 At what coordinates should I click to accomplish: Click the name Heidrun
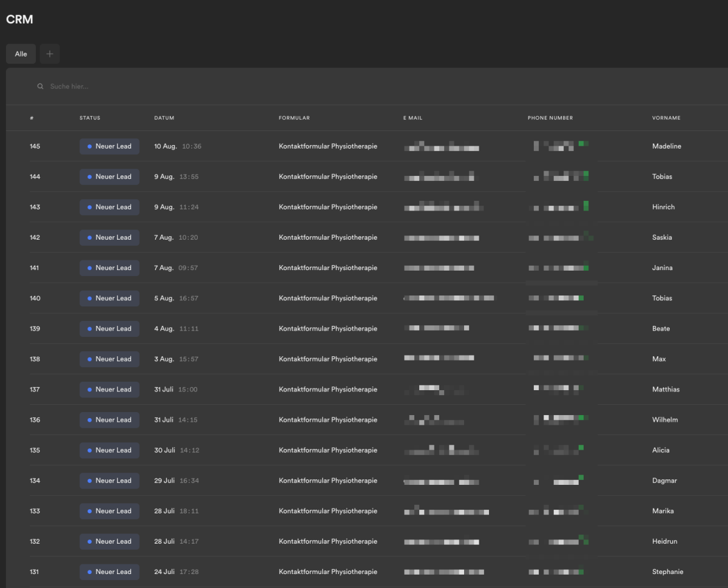665,541
